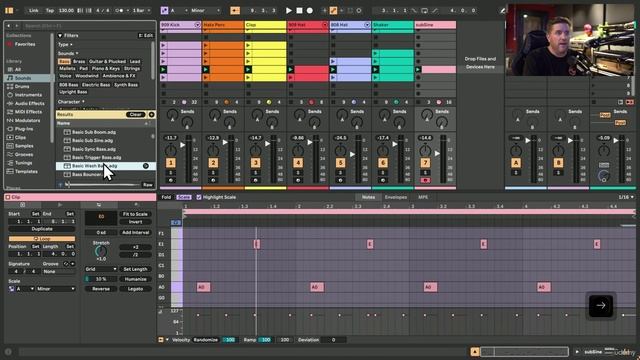Viewport: 640px width, 360px height.
Task: Add the plus icon in Results bar
Action: click(151, 115)
